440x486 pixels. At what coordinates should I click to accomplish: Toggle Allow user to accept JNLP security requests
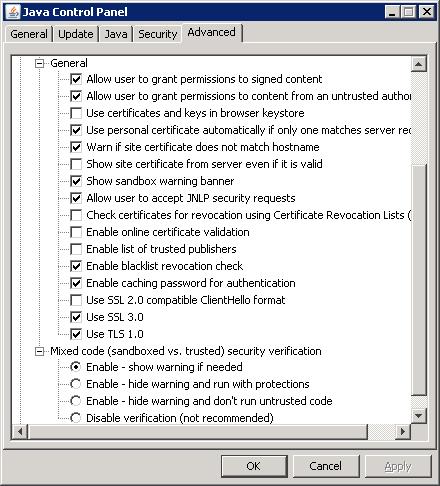click(76, 198)
